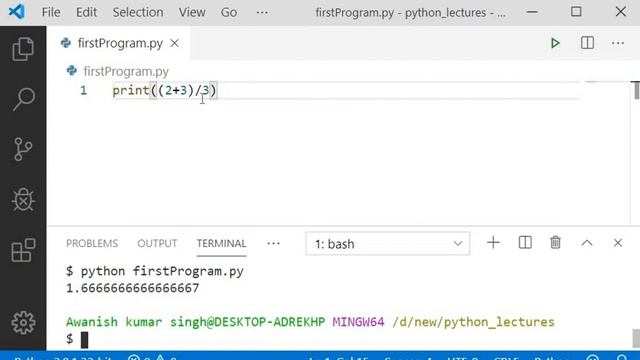Viewport: 640px width, 360px height.
Task: Open the Search view in activity bar
Action: tap(23, 99)
